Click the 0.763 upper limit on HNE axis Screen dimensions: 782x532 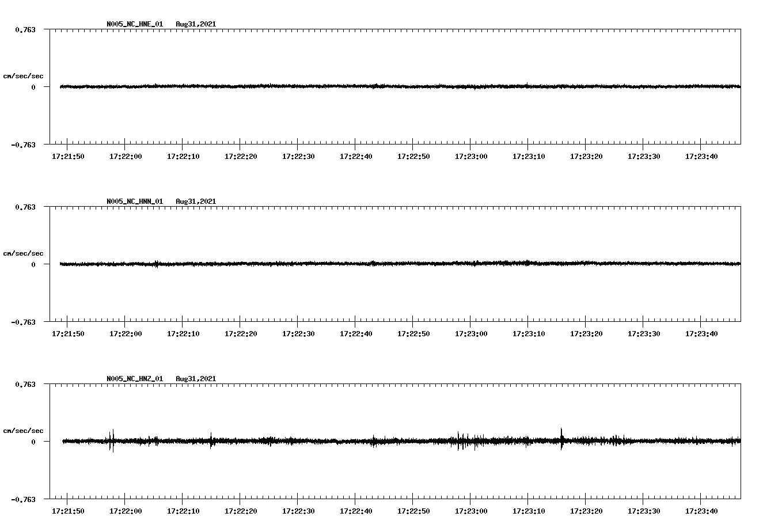pyautogui.click(x=25, y=29)
